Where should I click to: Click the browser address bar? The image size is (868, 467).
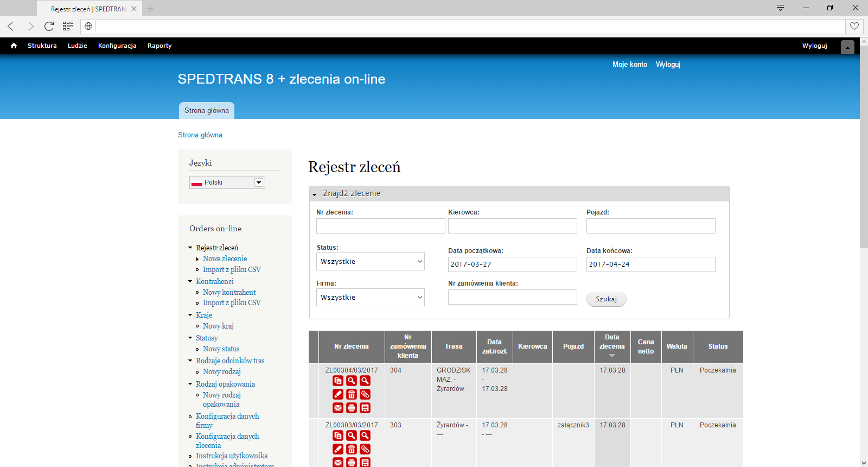point(470,26)
